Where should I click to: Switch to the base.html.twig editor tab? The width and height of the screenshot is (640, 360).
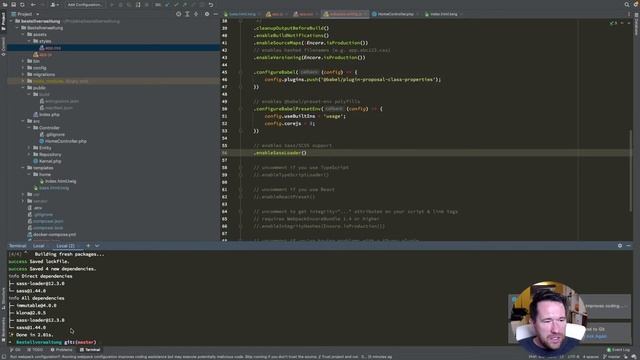click(242, 14)
